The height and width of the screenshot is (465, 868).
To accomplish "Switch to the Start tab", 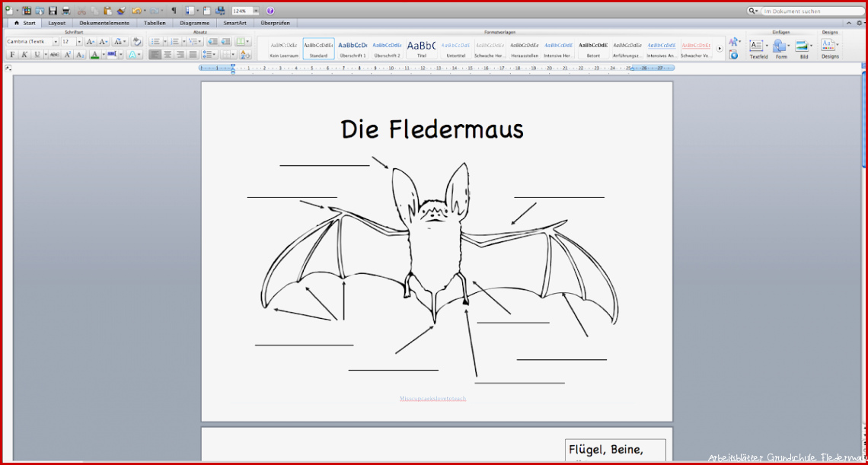I will coord(25,24).
